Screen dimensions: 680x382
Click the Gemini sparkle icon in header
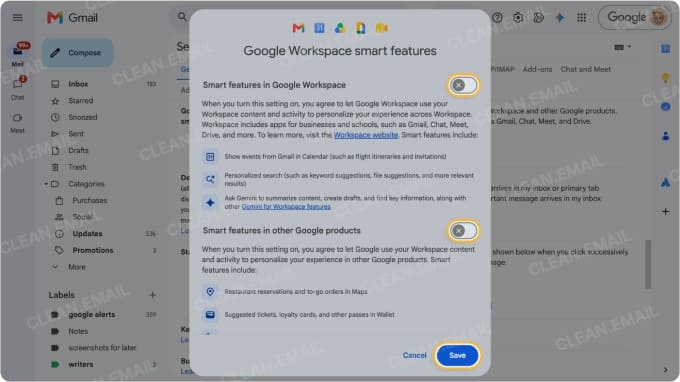click(x=560, y=17)
